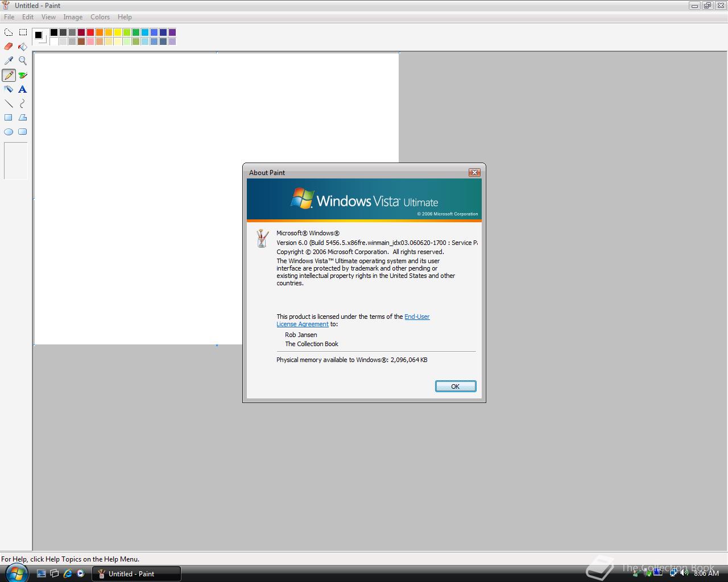Click the 'About Paint' dialog title
The height and width of the screenshot is (582, 728).
[x=267, y=173]
